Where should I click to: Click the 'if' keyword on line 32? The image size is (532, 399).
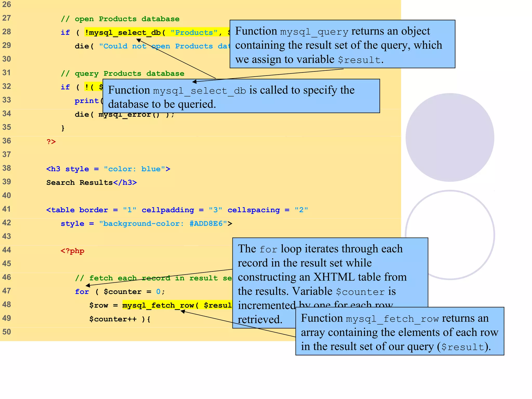click(65, 87)
